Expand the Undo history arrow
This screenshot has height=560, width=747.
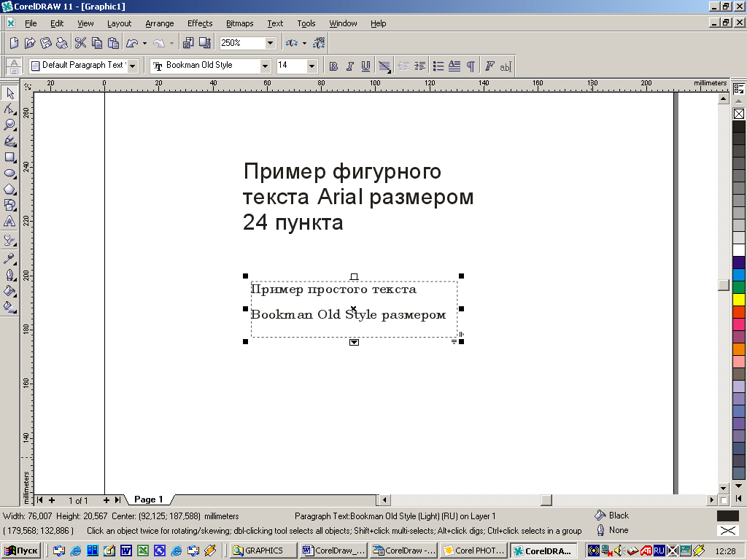click(x=145, y=43)
